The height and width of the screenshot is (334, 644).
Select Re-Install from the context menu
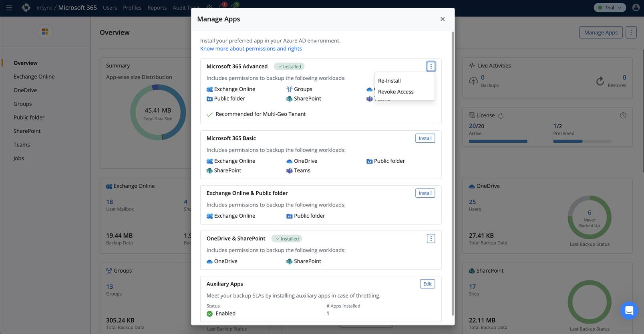tap(389, 81)
